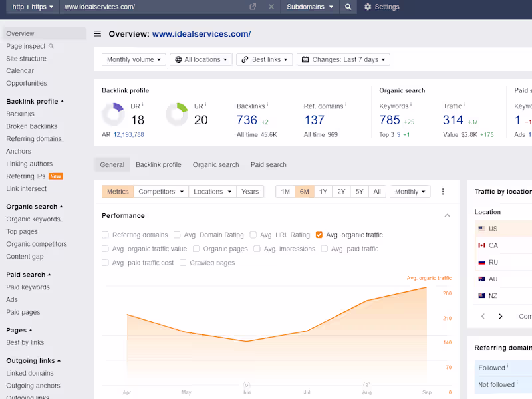
Task: Tick the Organic pages checkbox
Action: [x=196, y=249]
